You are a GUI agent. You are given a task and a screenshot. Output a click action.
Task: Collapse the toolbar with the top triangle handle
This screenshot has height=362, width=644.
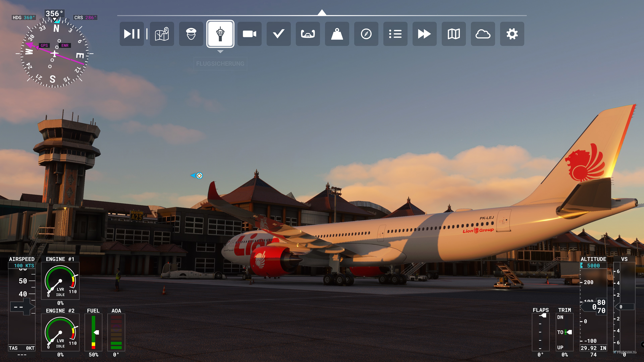[322, 12]
